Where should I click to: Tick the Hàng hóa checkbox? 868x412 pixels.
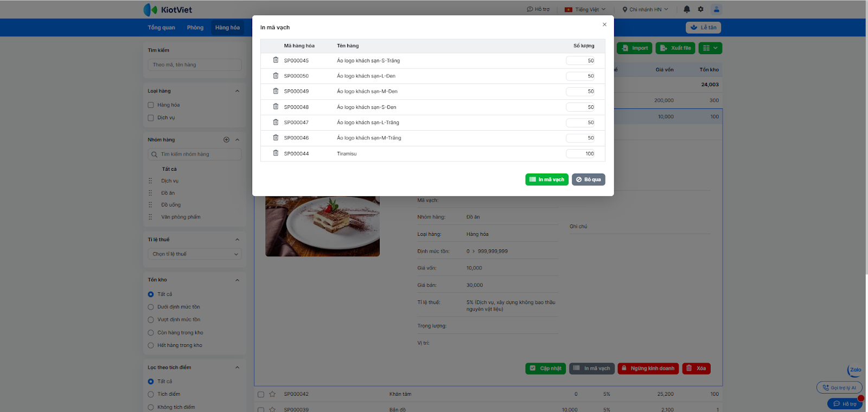(151, 105)
